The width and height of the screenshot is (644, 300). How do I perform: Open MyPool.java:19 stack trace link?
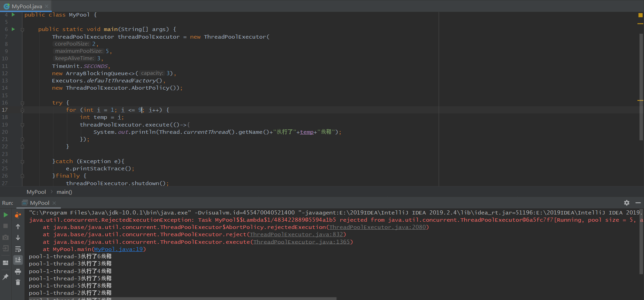118,249
